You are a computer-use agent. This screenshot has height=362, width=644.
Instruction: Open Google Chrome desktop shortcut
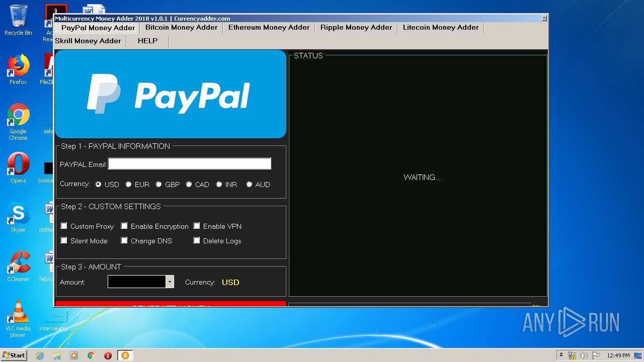point(18,122)
